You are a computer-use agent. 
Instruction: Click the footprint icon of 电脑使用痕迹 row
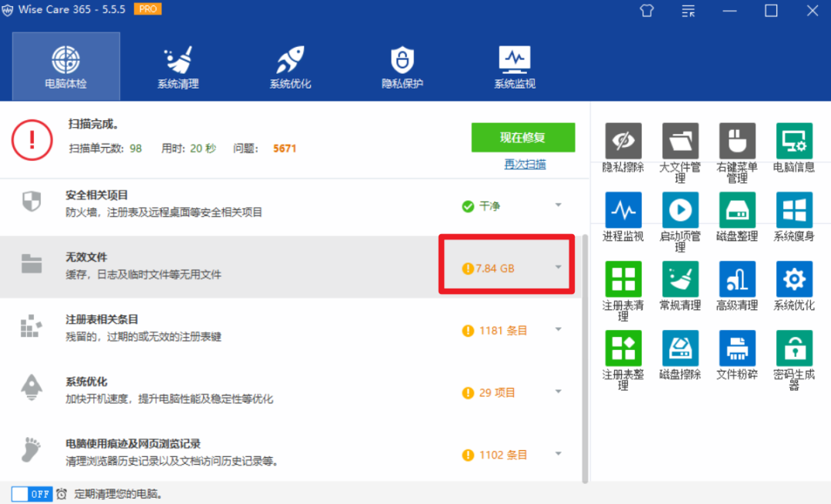tap(32, 450)
